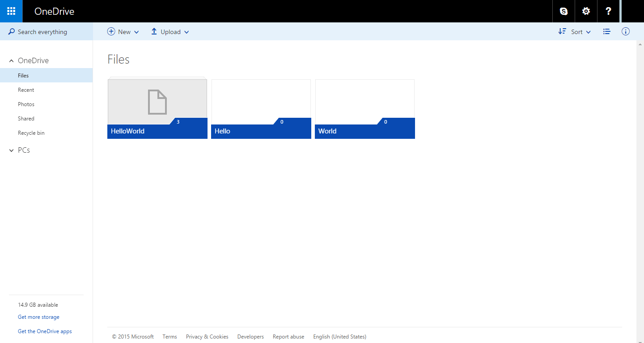Open the Terms footer link

(x=169, y=337)
